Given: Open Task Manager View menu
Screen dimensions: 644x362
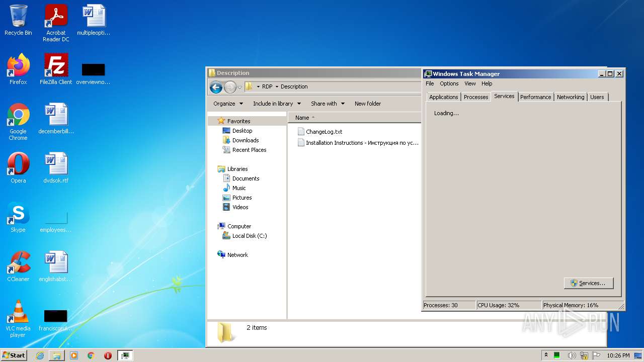Looking at the screenshot, I should point(470,83).
